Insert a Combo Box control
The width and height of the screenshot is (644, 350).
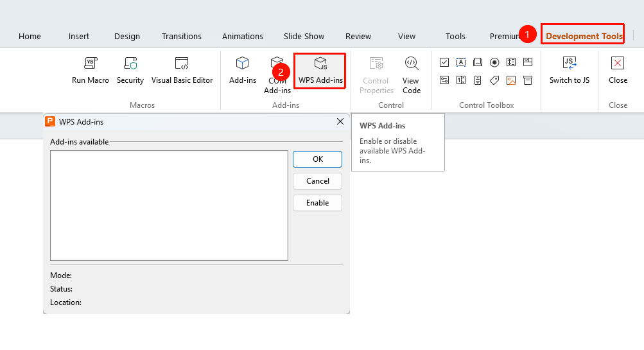(528, 62)
